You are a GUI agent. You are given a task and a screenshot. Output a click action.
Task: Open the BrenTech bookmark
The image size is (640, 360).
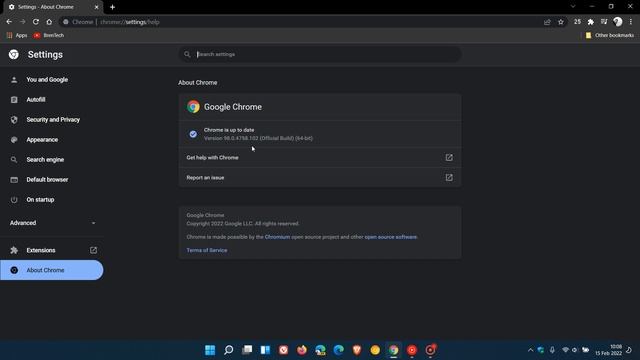(49, 36)
